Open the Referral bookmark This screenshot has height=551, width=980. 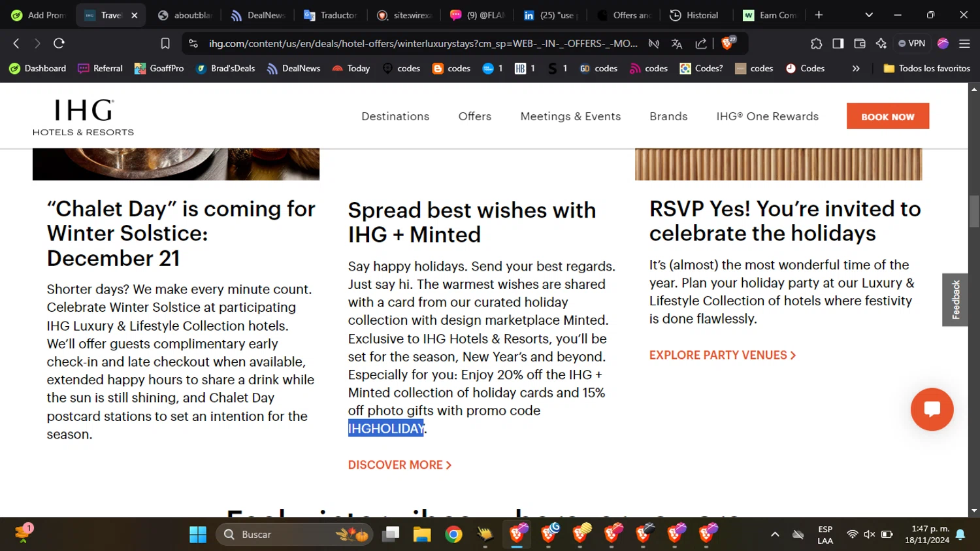point(100,68)
